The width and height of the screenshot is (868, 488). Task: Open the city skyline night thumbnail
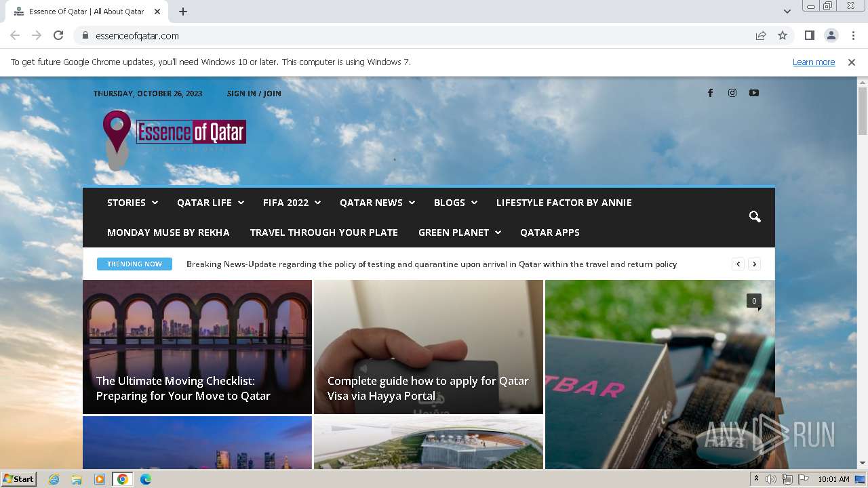(197, 443)
